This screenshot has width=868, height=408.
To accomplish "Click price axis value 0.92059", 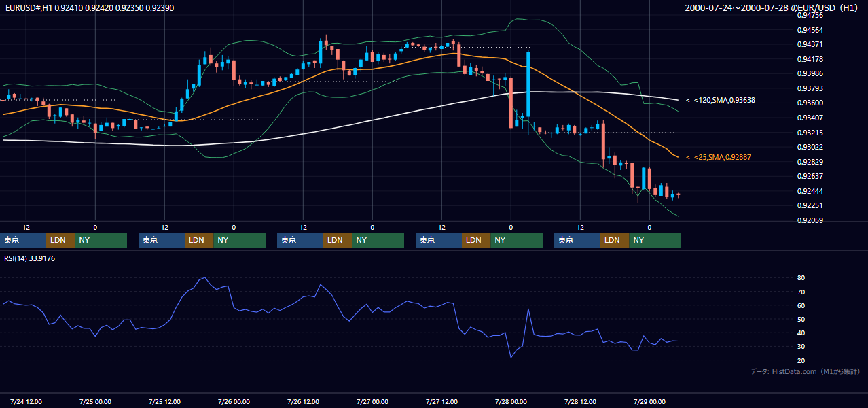I will [x=810, y=220].
